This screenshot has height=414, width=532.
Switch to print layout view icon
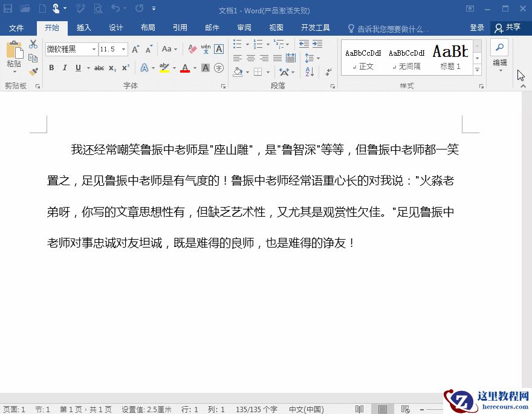[382, 409]
